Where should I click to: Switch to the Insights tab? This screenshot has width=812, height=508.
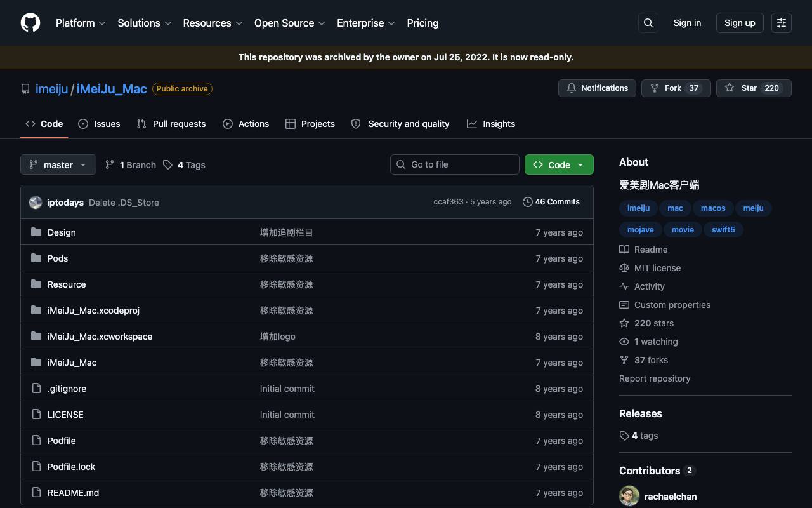tap(491, 124)
